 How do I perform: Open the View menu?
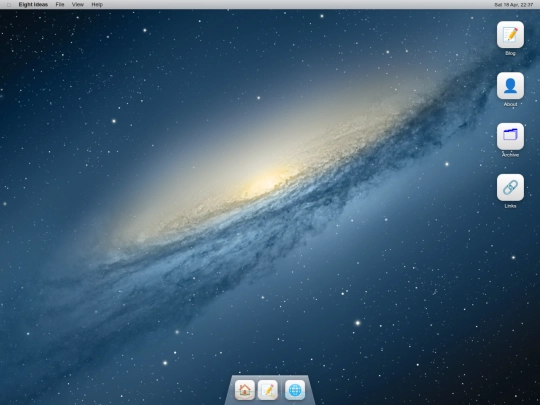(78, 4)
